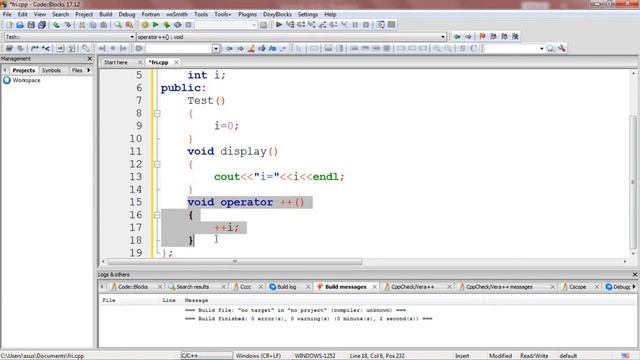
Task: Save the current file with Save icon
Action: point(31,25)
